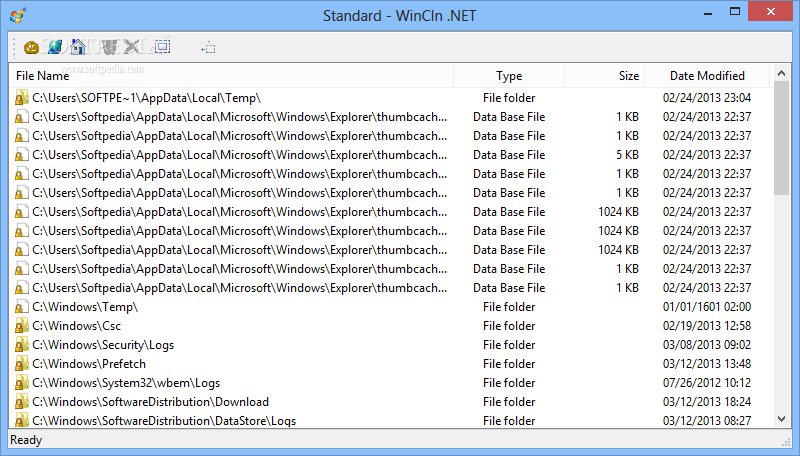Click the Data Base File type in the 5 KB row

(509, 155)
